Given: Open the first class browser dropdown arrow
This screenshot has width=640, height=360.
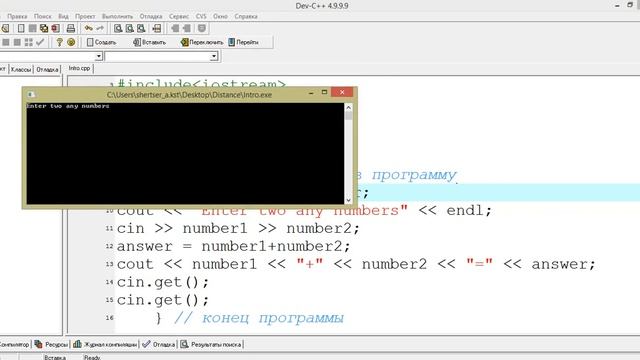Looking at the screenshot, I should point(98,56).
